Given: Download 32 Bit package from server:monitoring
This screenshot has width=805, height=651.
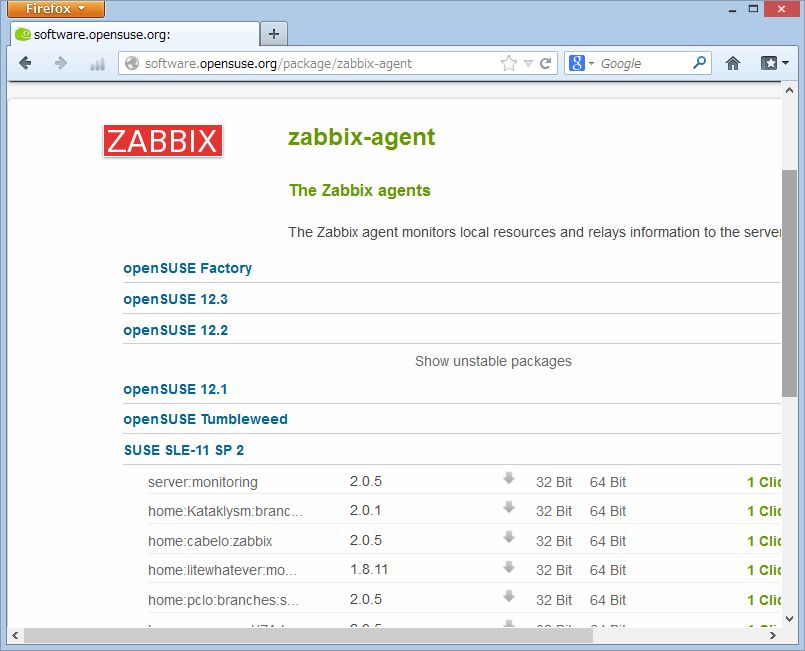Looking at the screenshot, I should point(554,482).
